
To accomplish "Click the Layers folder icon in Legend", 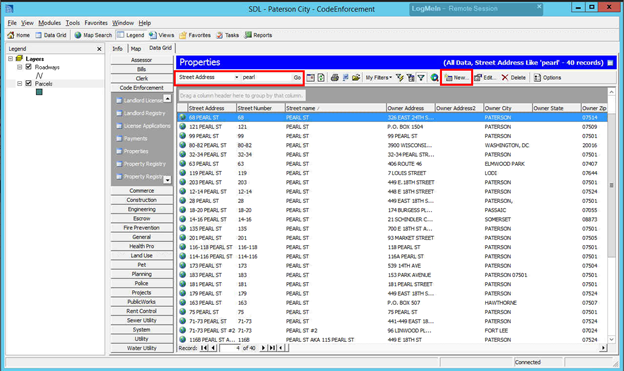I will point(19,59).
